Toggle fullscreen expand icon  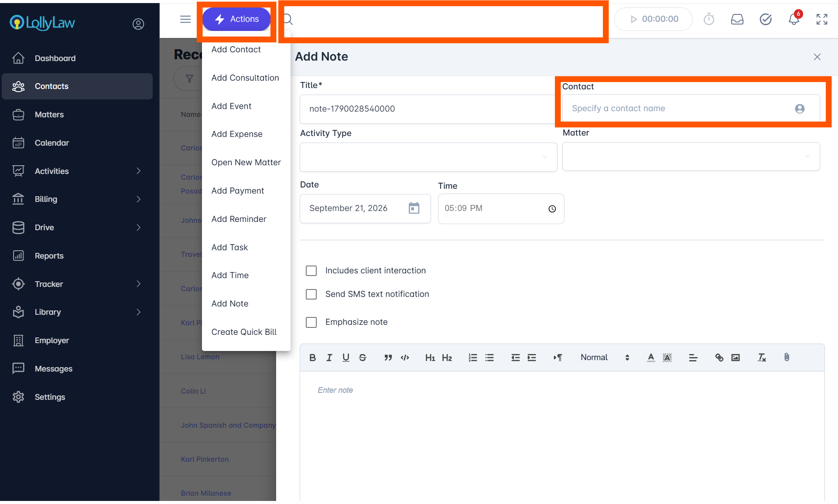pyautogui.click(x=822, y=19)
